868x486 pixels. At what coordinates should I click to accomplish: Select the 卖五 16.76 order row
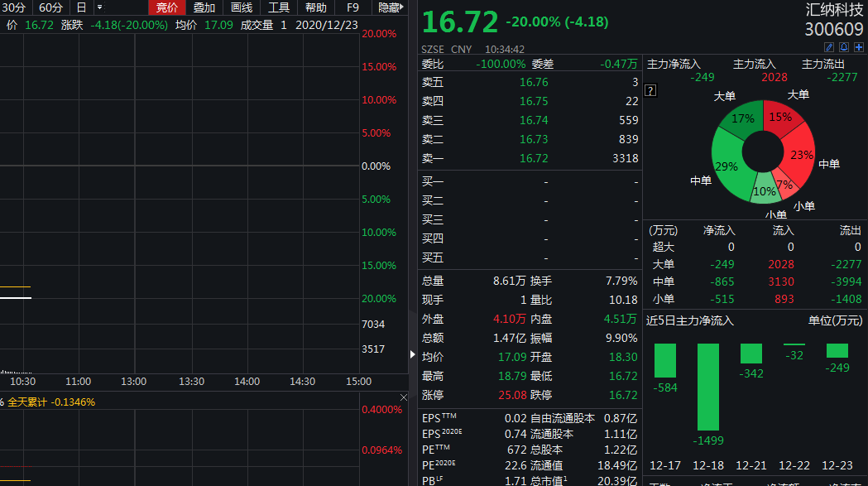pyautogui.click(x=530, y=82)
